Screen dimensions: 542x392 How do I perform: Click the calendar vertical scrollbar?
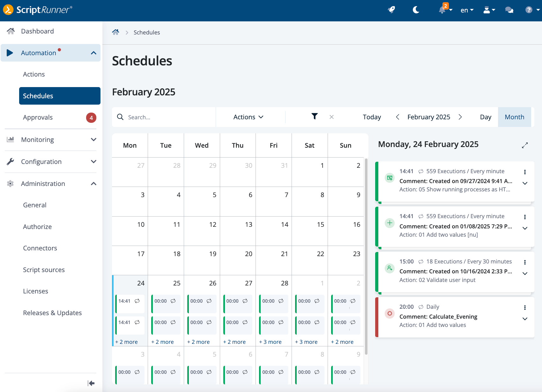tap(366, 257)
